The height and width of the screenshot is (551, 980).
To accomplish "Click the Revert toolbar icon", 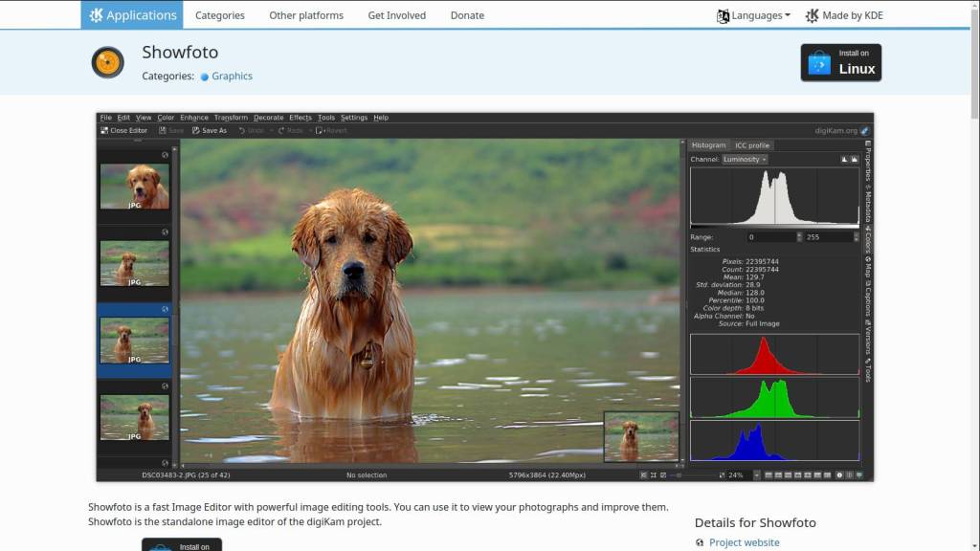I will pos(319,130).
